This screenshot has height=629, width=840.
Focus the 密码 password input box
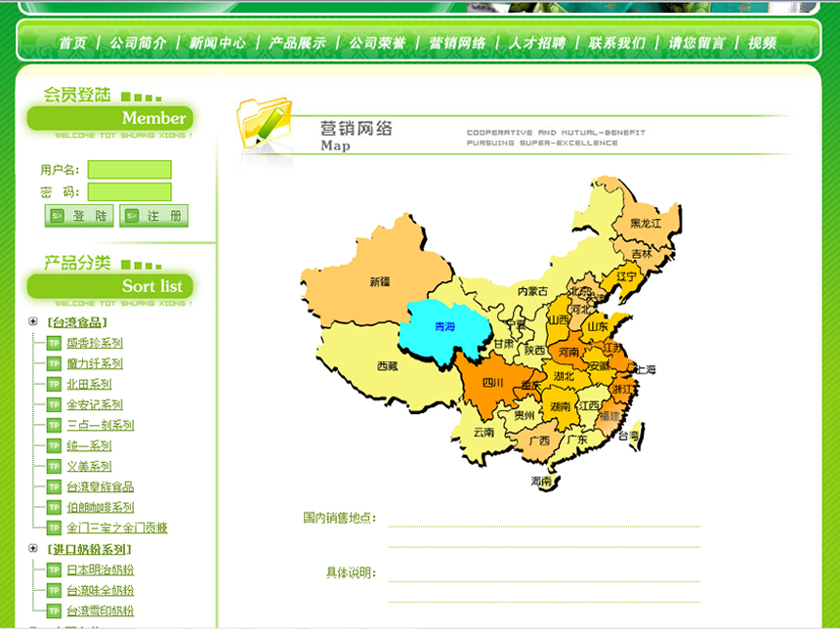[x=129, y=192]
